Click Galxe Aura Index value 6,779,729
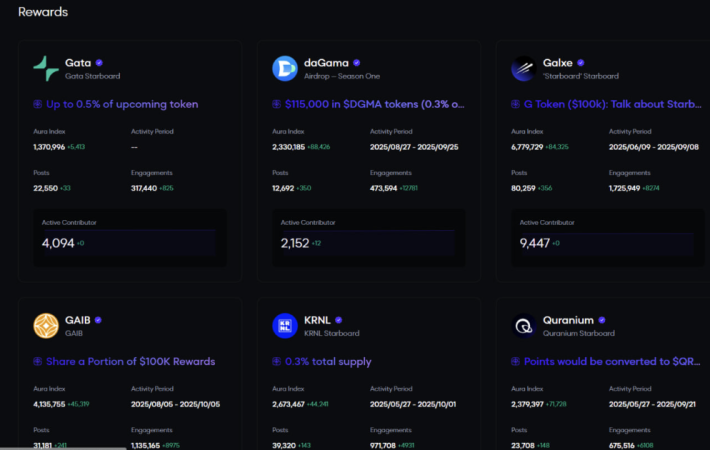 527,147
